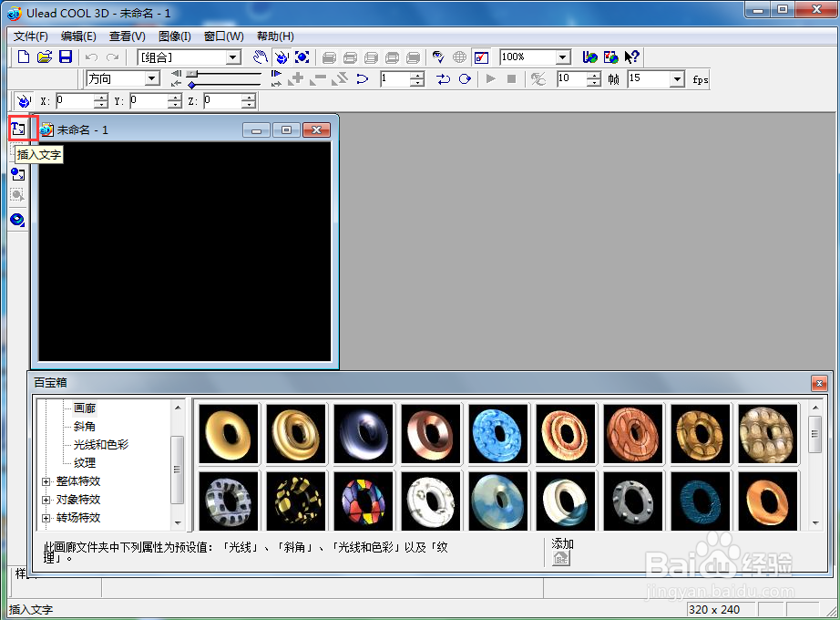Click the Play animation button
This screenshot has width=840, height=620.
click(x=490, y=78)
